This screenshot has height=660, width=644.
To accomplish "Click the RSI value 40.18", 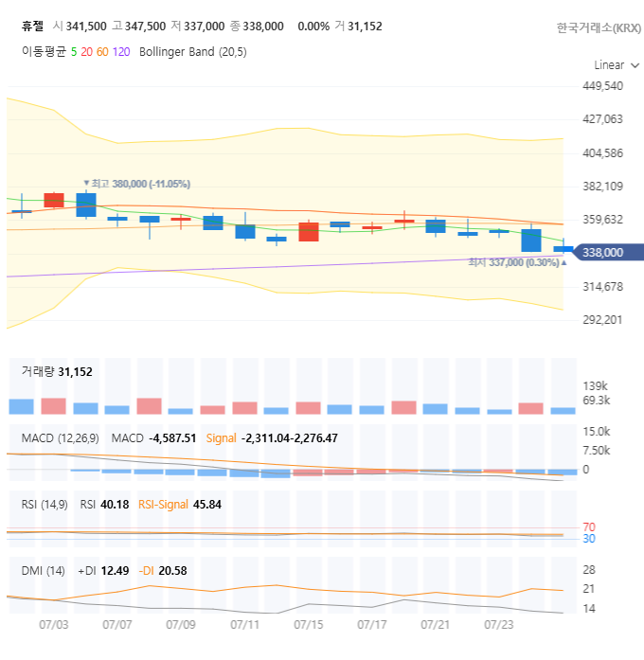I will coord(115,505).
